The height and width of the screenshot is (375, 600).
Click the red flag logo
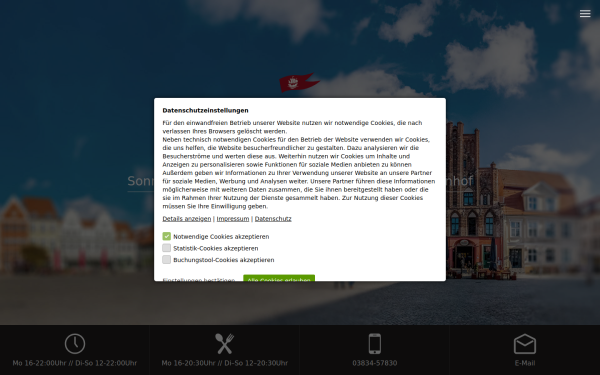pyautogui.click(x=299, y=82)
